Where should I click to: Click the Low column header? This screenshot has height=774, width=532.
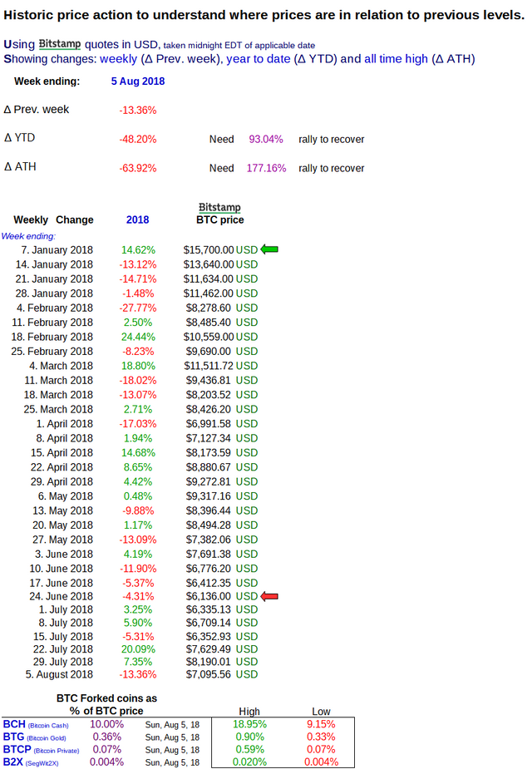[x=321, y=712]
